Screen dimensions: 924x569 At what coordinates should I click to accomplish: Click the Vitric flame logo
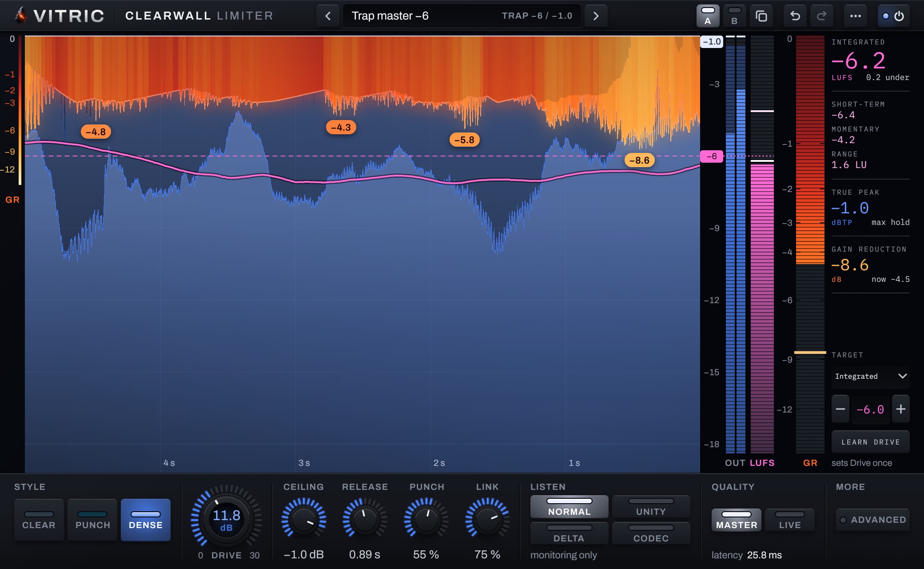point(20,16)
